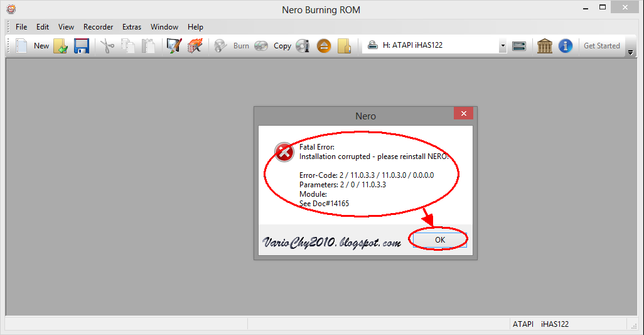Open the Help menu
644x335 pixels.
click(195, 27)
